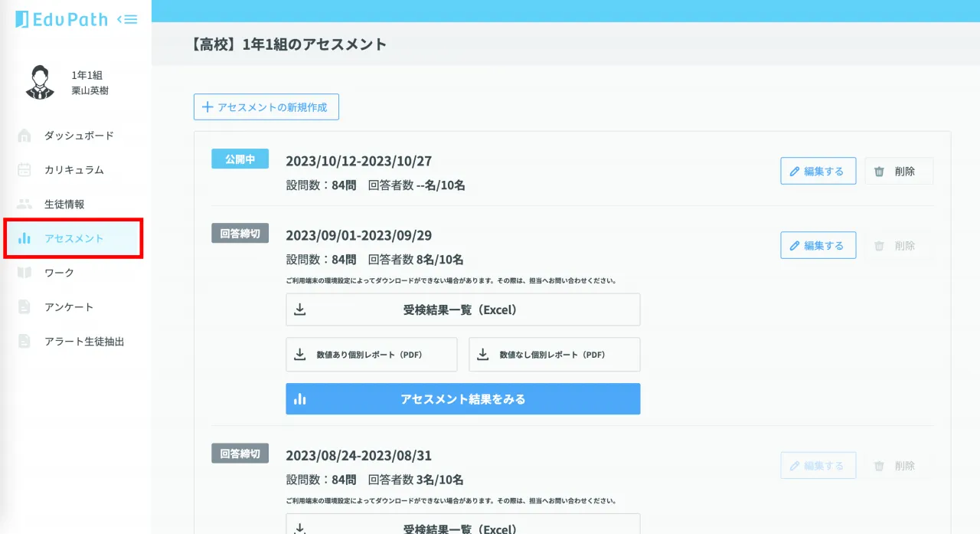Click chart icon on アセスメント結果をみる

click(300, 399)
